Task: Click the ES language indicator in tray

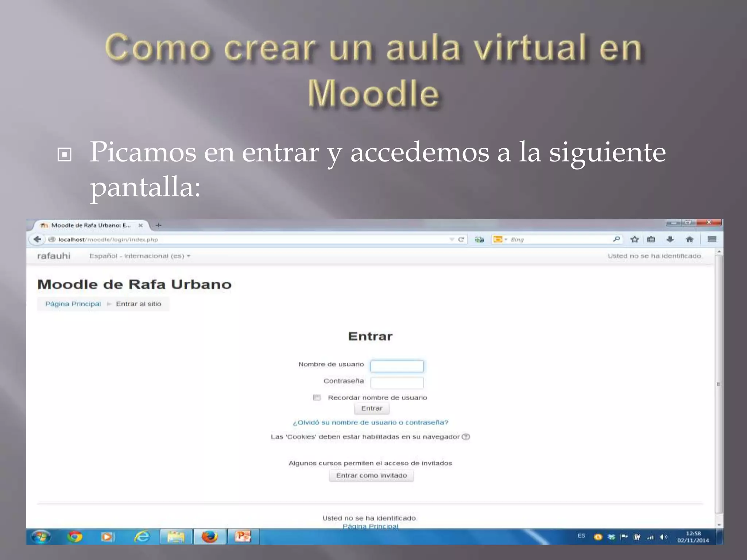Action: pos(581,536)
